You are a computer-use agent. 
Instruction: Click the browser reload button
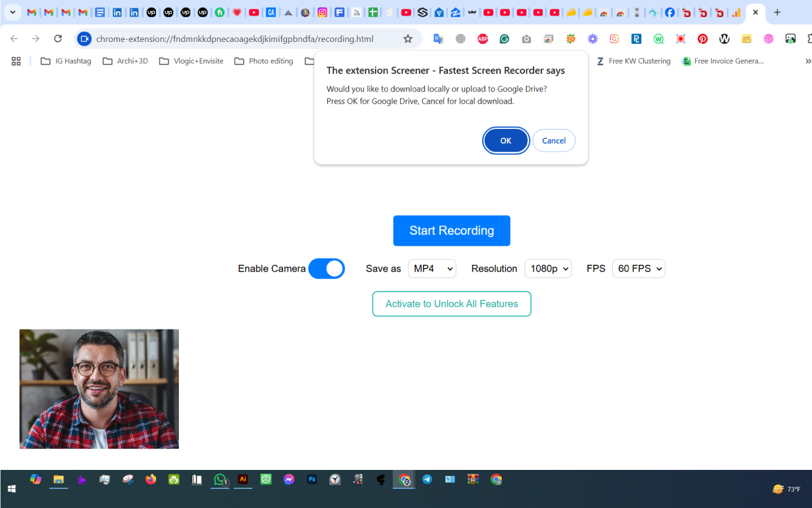(x=58, y=39)
